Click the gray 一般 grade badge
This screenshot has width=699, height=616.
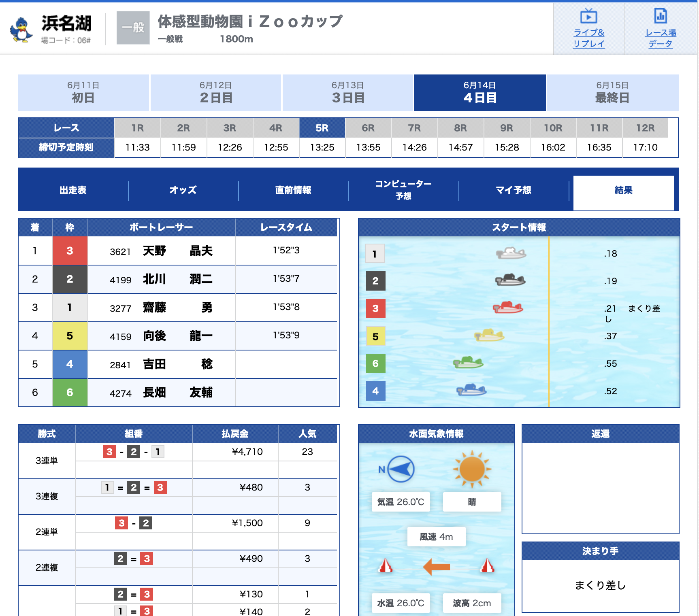pyautogui.click(x=133, y=28)
